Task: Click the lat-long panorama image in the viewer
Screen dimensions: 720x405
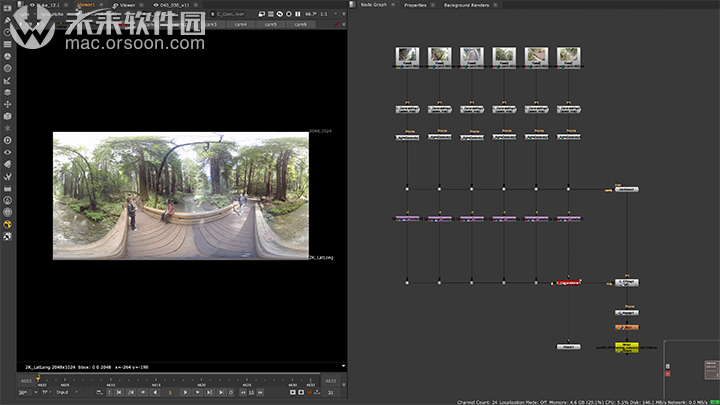Action: [181, 196]
